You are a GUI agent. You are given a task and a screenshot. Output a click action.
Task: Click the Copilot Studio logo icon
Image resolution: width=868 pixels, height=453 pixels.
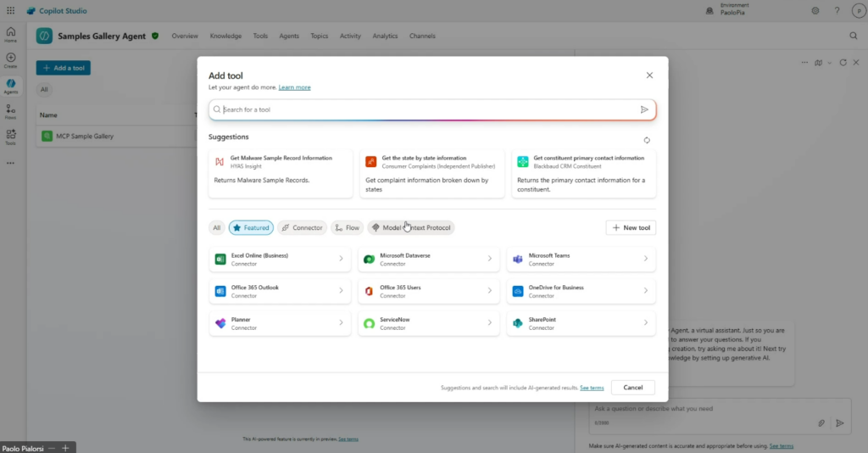[31, 10]
